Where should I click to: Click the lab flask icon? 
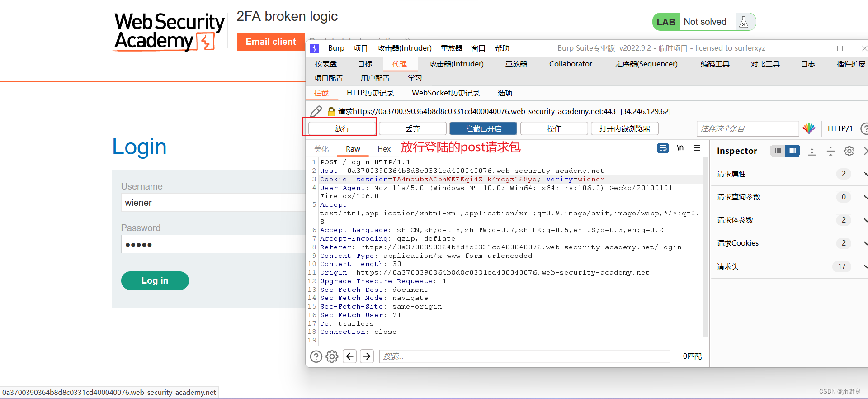point(744,22)
